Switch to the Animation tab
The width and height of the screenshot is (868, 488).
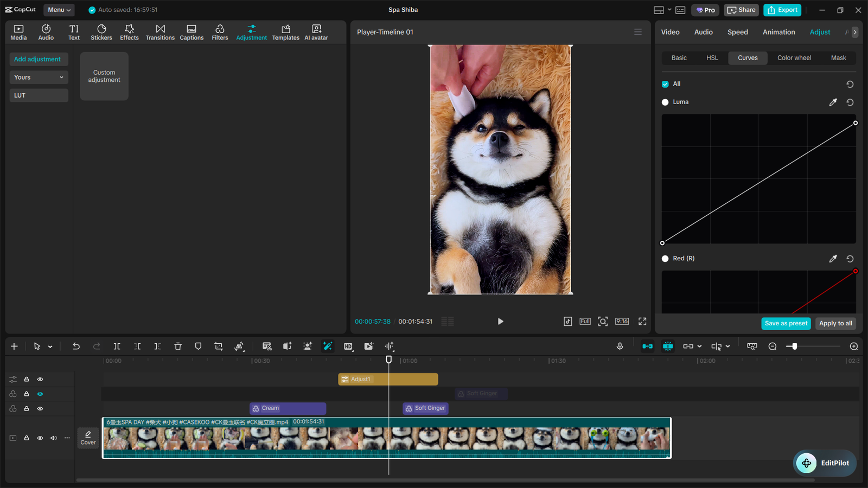[778, 32]
